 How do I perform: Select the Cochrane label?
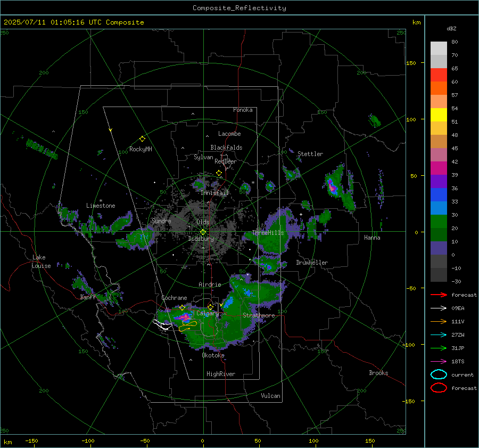coord(174,298)
